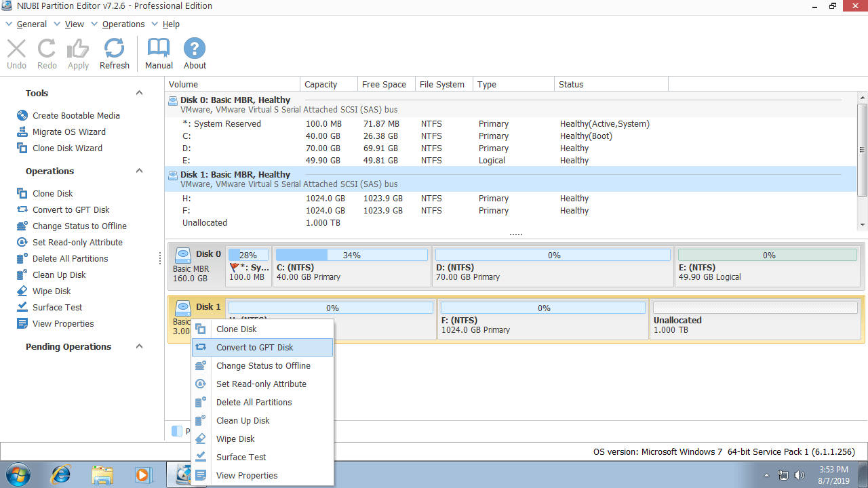This screenshot has height=488, width=868.
Task: Select Delete All Partitions in context menu
Action: point(254,402)
